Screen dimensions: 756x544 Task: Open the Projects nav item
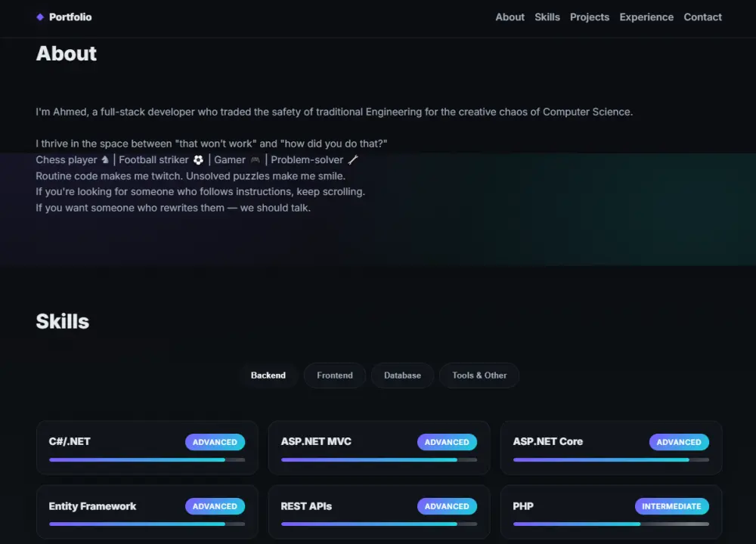point(590,17)
